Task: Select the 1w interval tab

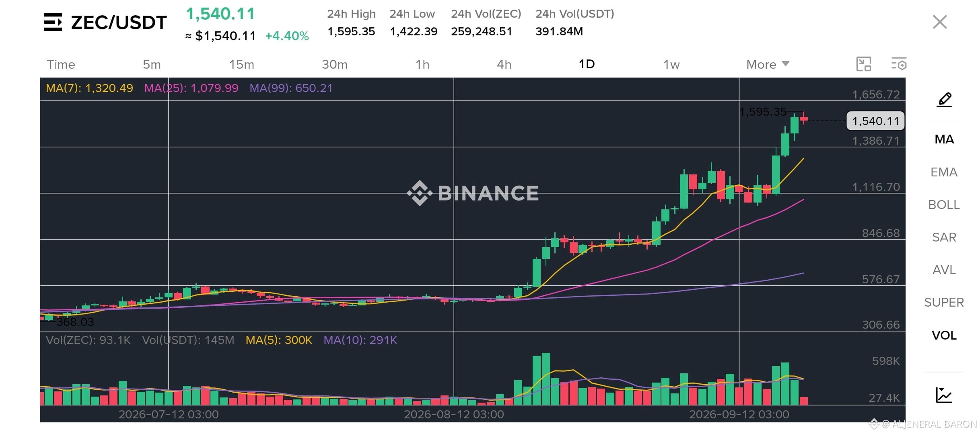Action: click(x=671, y=64)
